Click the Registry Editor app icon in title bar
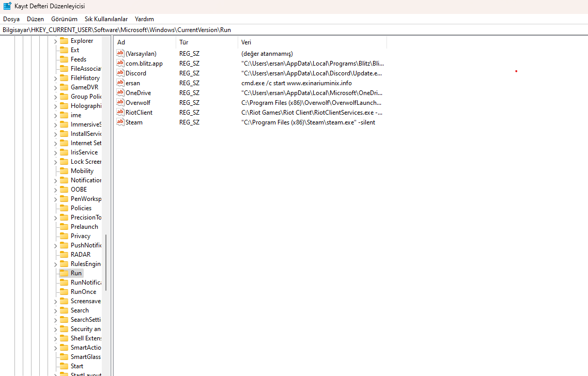Screen dimensions: 588x376 [x=7, y=6]
